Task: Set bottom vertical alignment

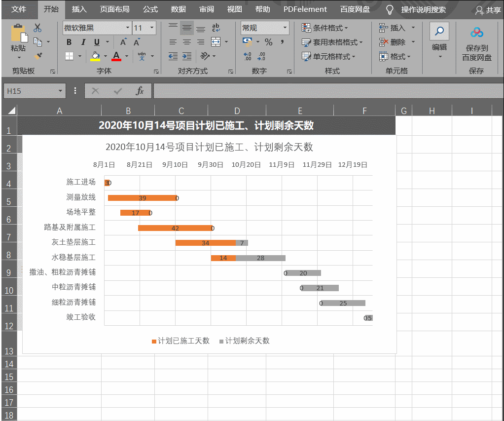Action: 201,28
